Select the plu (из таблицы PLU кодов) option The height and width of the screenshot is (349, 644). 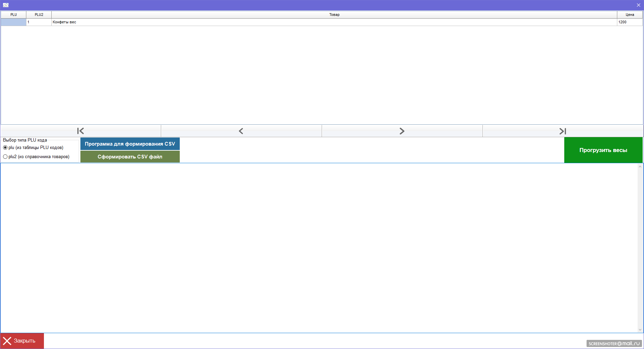(x=5, y=148)
